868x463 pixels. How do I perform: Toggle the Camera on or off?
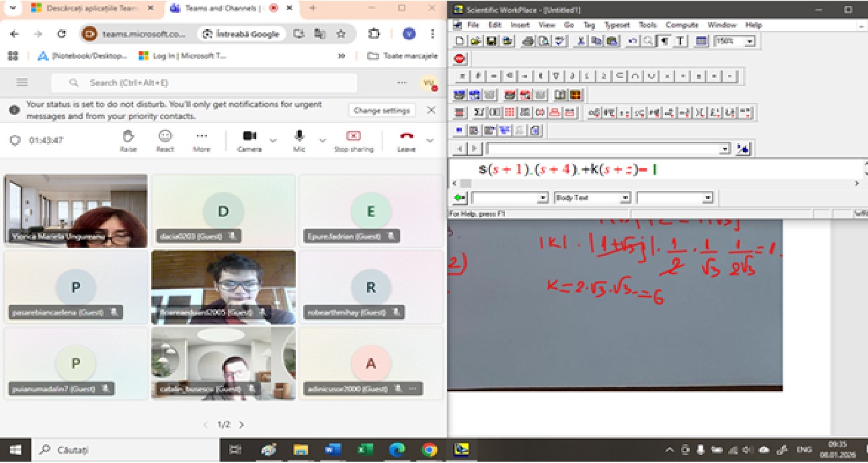coord(249,140)
